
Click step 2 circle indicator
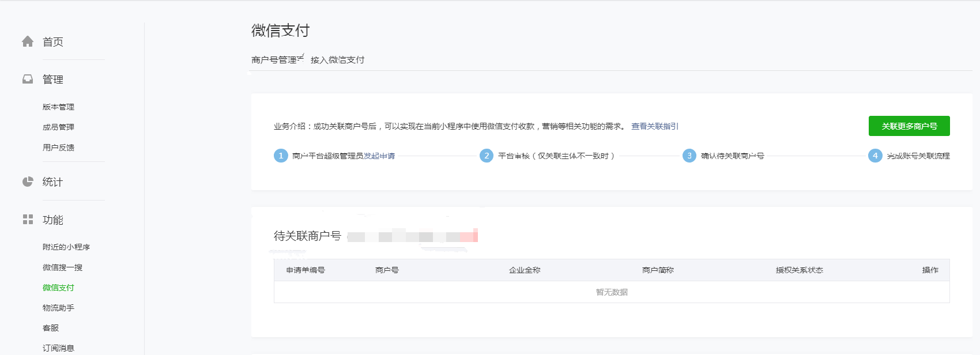coord(487,156)
